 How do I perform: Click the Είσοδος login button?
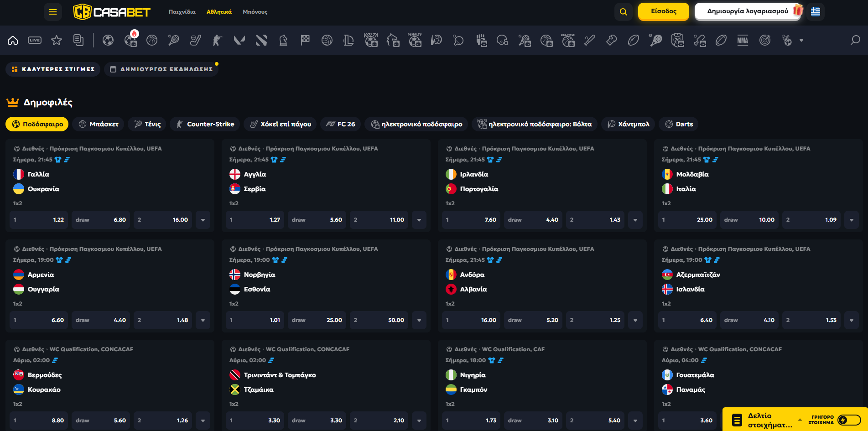pos(663,12)
